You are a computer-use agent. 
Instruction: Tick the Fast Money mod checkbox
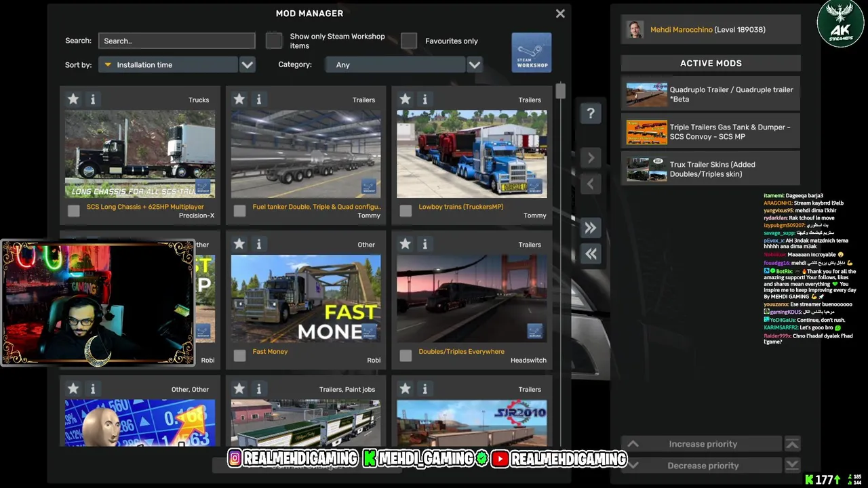click(x=239, y=356)
